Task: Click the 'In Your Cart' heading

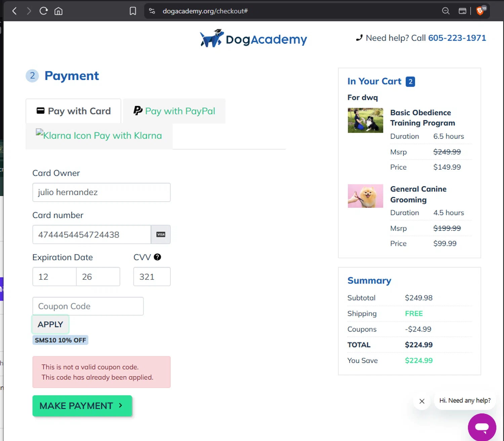Action: pos(374,81)
